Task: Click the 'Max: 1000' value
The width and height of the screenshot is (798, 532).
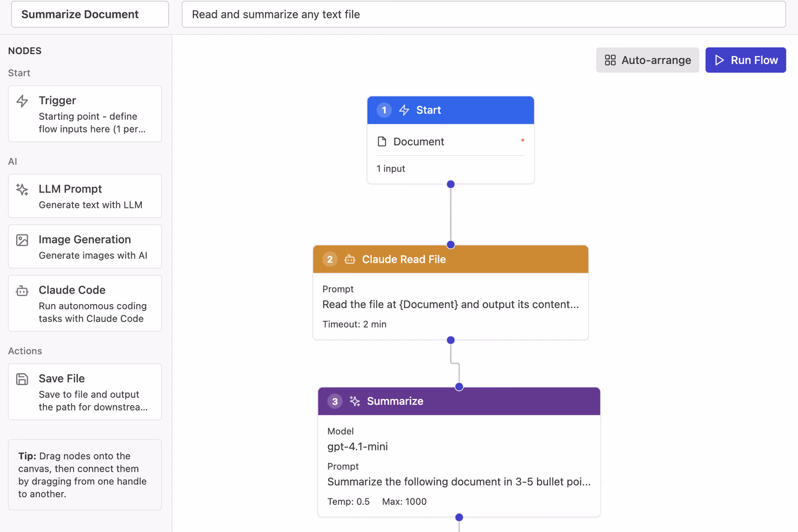Action: [404, 502]
